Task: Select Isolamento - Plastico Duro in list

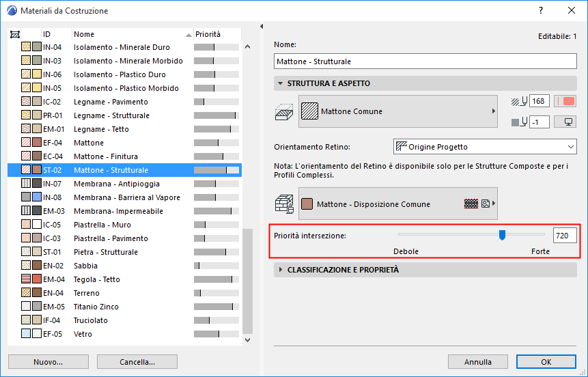Action: pyautogui.click(x=124, y=74)
